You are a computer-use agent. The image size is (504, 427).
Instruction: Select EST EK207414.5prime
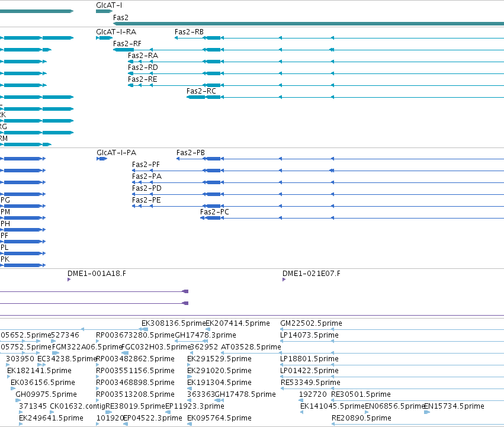click(237, 323)
